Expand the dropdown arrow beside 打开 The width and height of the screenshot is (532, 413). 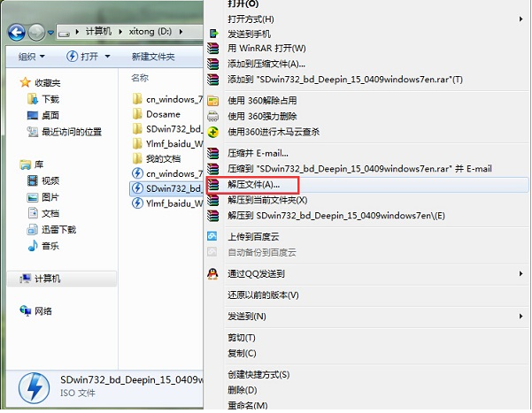[x=107, y=57]
